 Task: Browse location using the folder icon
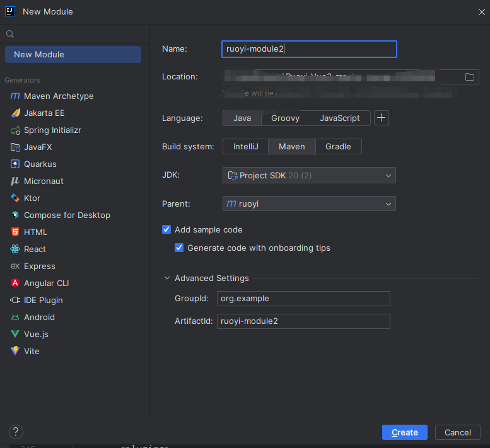point(469,77)
